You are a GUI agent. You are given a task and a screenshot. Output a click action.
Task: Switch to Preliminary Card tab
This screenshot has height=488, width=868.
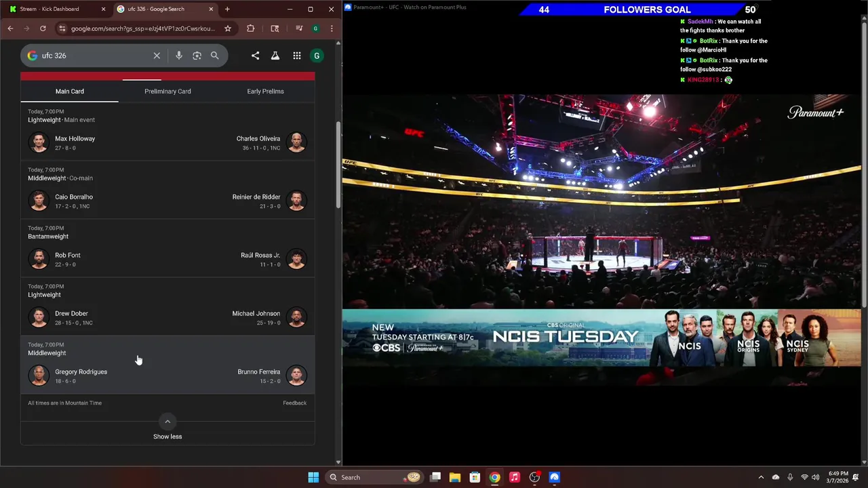167,91
